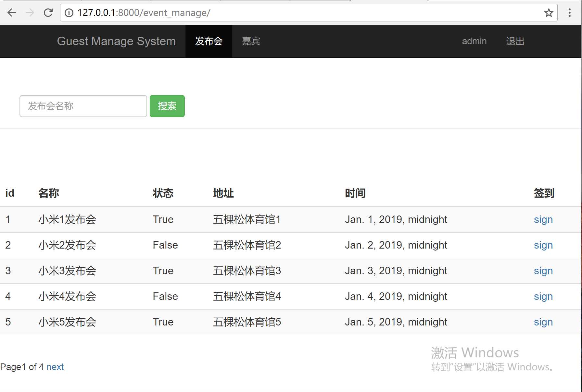Go back using browser back arrow

(x=12, y=13)
